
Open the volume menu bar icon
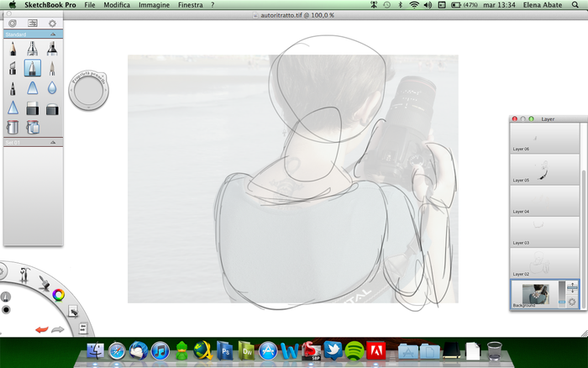(428, 5)
